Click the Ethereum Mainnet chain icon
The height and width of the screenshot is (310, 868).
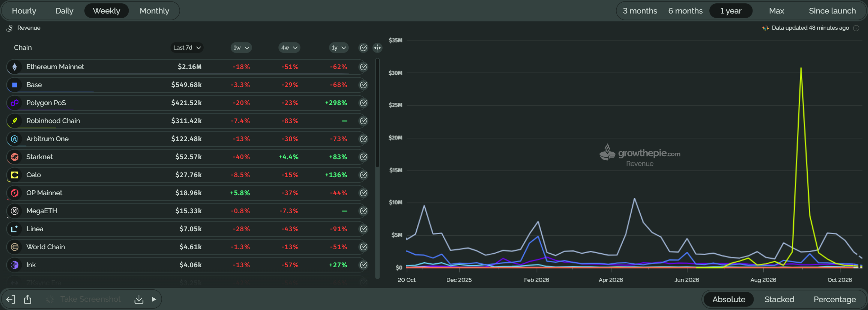coord(15,67)
